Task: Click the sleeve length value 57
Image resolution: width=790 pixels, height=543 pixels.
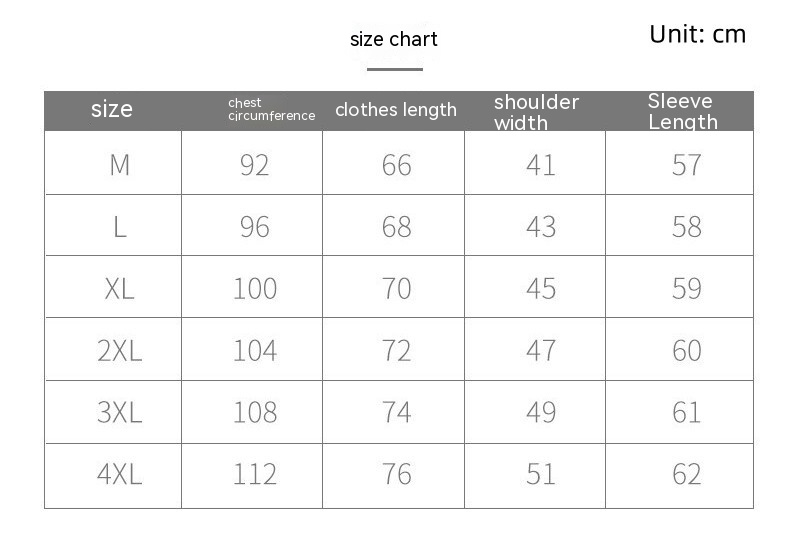Action: pyautogui.click(x=686, y=164)
